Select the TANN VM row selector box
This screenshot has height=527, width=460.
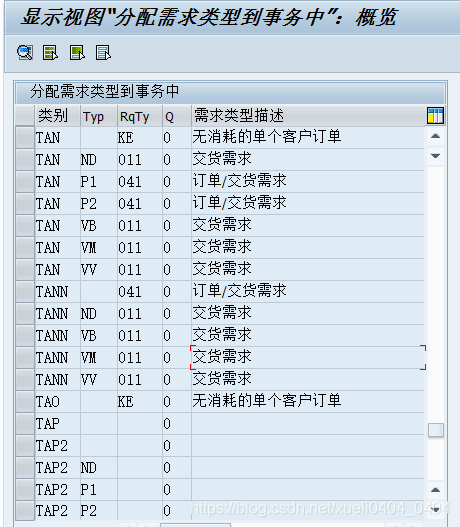coord(25,358)
